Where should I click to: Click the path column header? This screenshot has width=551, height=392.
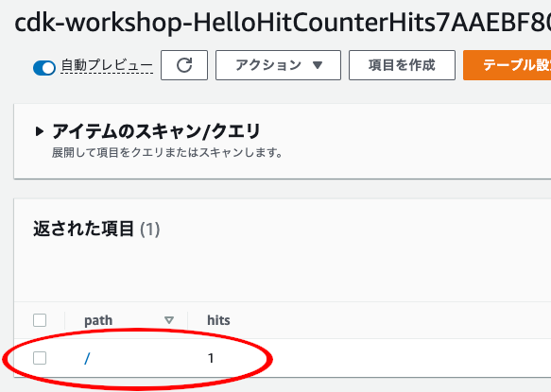(x=98, y=320)
